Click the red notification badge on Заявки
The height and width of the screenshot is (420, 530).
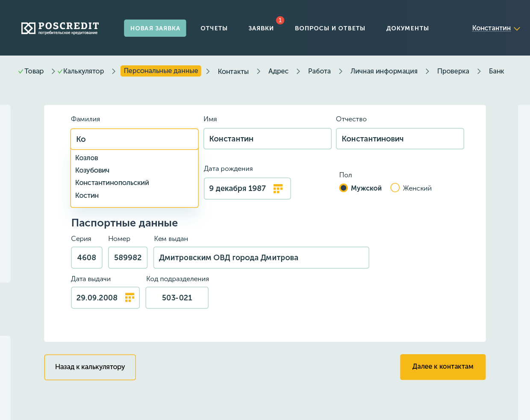[280, 21]
